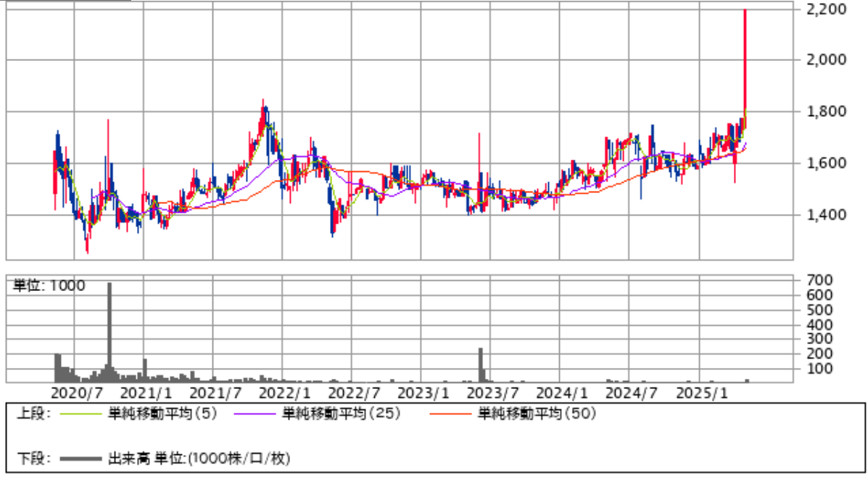Click the 2023/7 date axis label

492,393
